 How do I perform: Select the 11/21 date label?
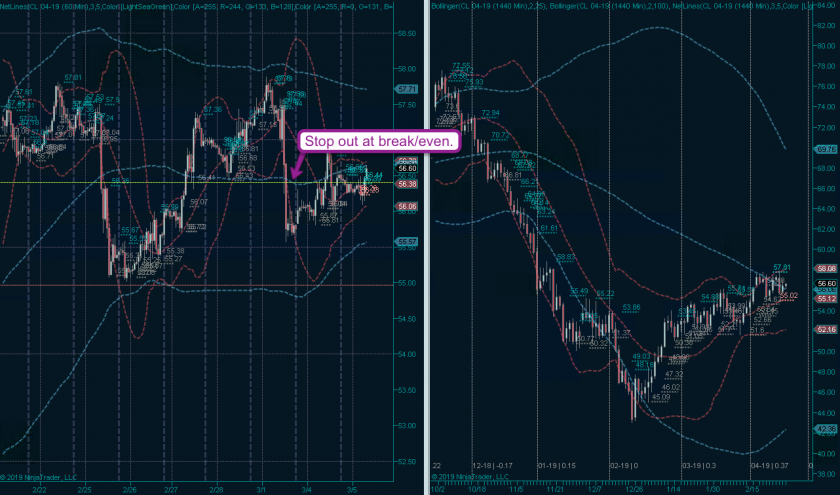click(x=555, y=489)
